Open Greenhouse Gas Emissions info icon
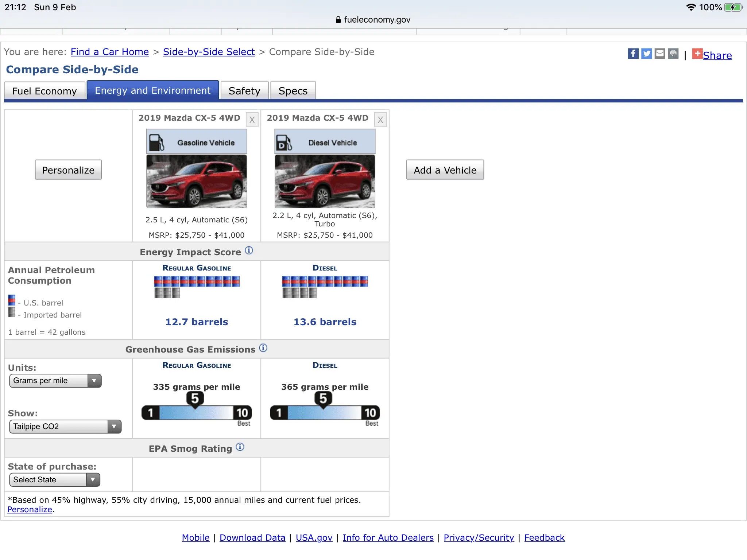The height and width of the screenshot is (560, 747). (x=263, y=348)
